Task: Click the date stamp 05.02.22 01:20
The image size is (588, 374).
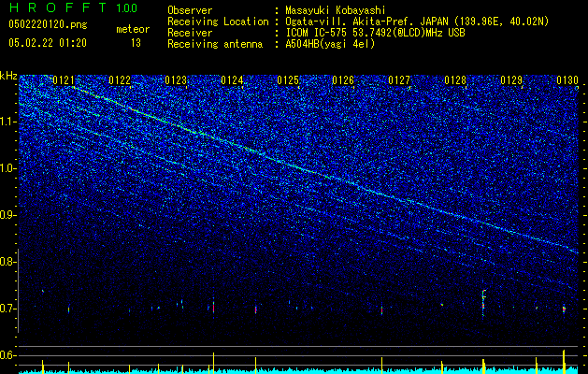Action: pyautogui.click(x=48, y=43)
